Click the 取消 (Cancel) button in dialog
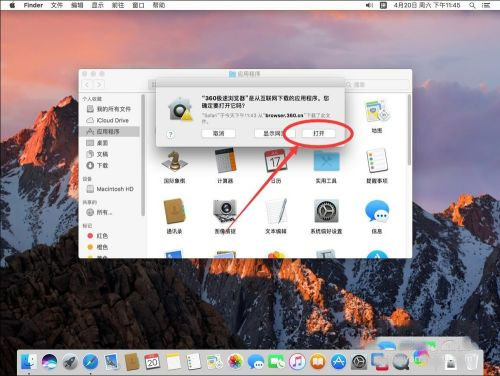 pyautogui.click(x=218, y=133)
